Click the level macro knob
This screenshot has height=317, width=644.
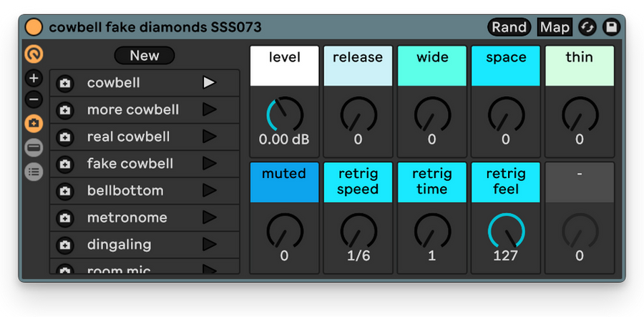[284, 115]
